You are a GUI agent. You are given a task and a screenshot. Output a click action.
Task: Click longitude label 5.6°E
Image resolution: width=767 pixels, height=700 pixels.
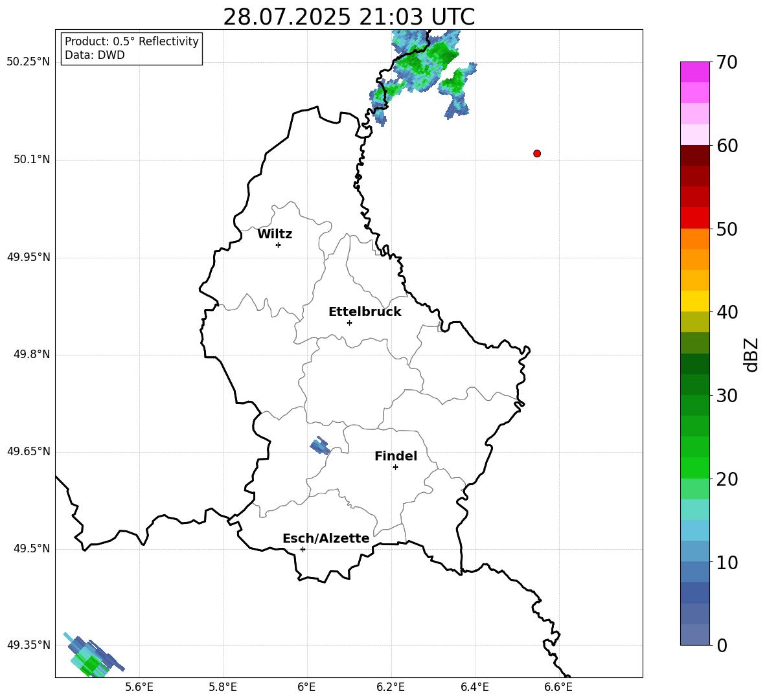coord(139,687)
